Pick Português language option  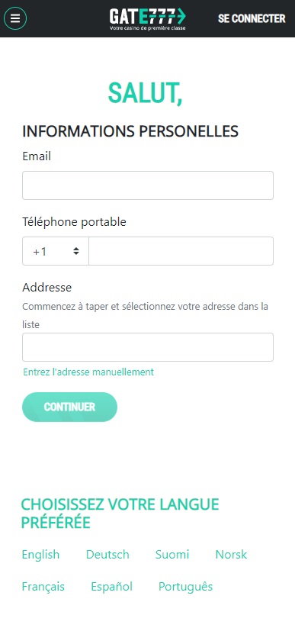pyautogui.click(x=185, y=587)
